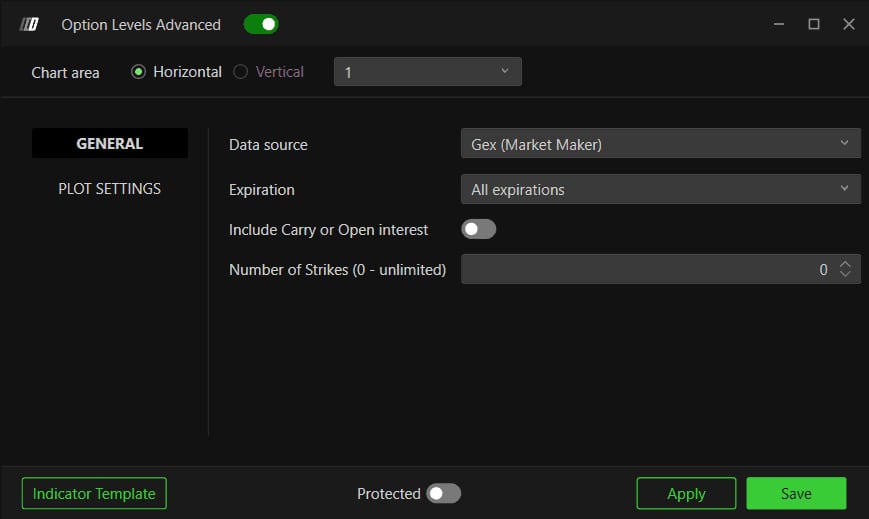The width and height of the screenshot is (869, 519).
Task: Select the Vertical chart area radio button
Action: coord(241,72)
